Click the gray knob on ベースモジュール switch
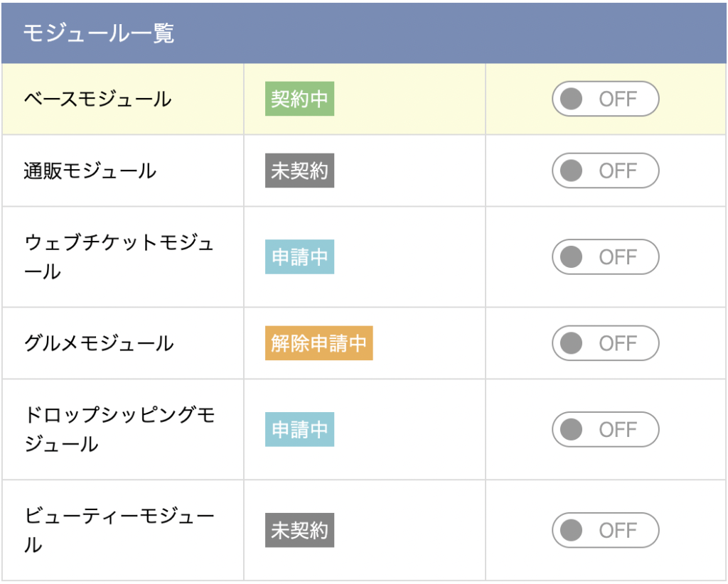 [x=571, y=99]
